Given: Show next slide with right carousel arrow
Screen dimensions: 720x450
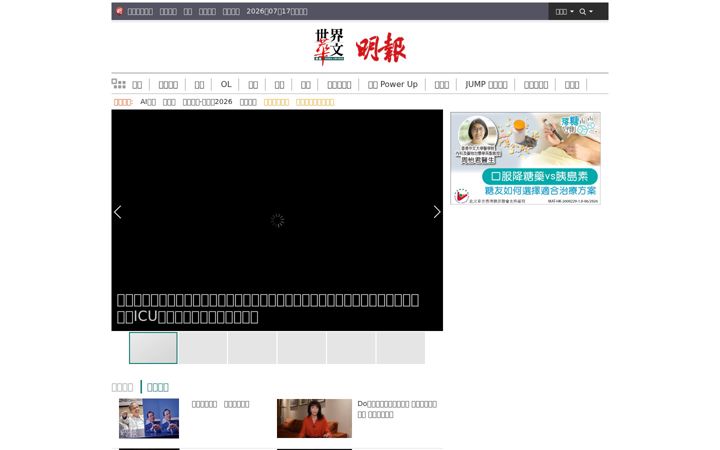Looking at the screenshot, I should point(437,212).
